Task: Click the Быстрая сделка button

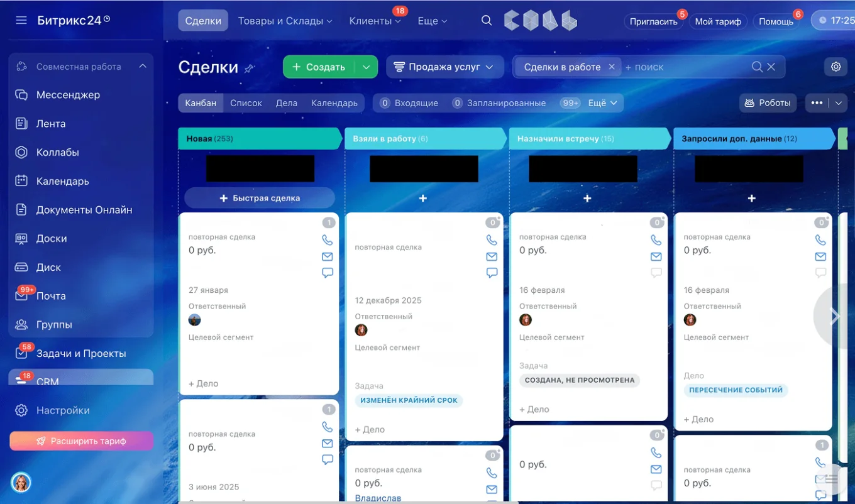Action: click(x=259, y=197)
